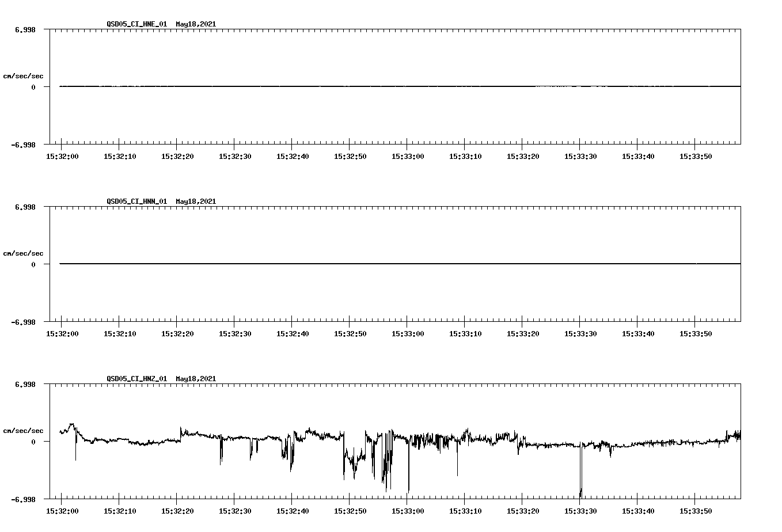Viewport: 782px width, 532px height.
Task: Click the cm/sec/sec label of bottom plot
Action: click(24, 430)
